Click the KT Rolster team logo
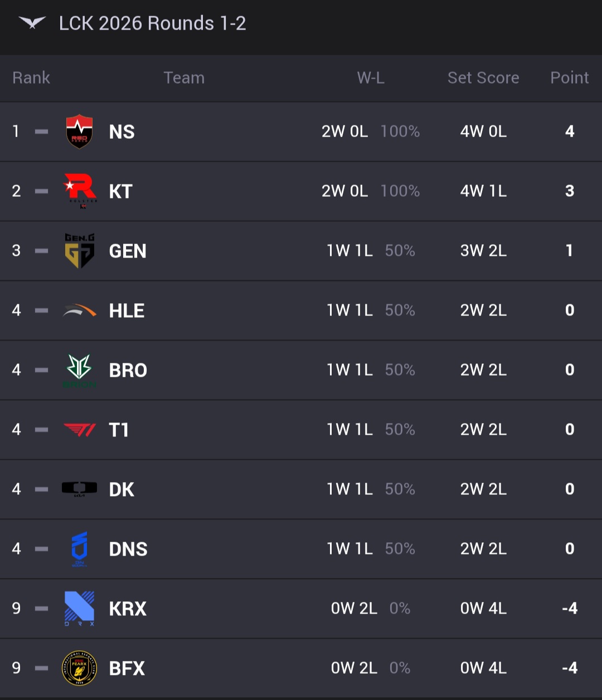Image resolution: width=602 pixels, height=700 pixels. click(79, 191)
